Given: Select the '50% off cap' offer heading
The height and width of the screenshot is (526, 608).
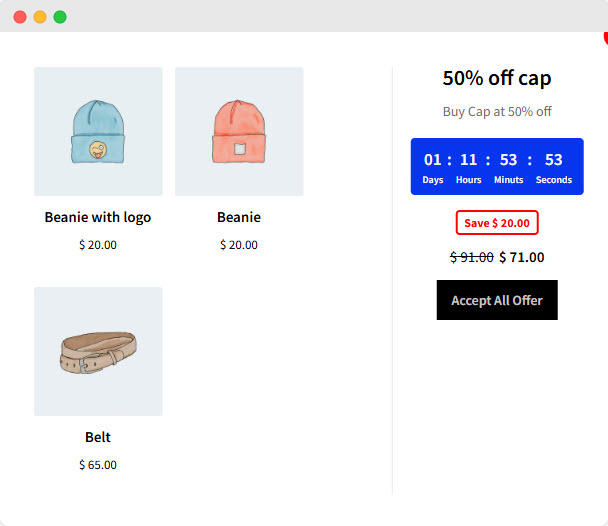Looking at the screenshot, I should pos(497,78).
